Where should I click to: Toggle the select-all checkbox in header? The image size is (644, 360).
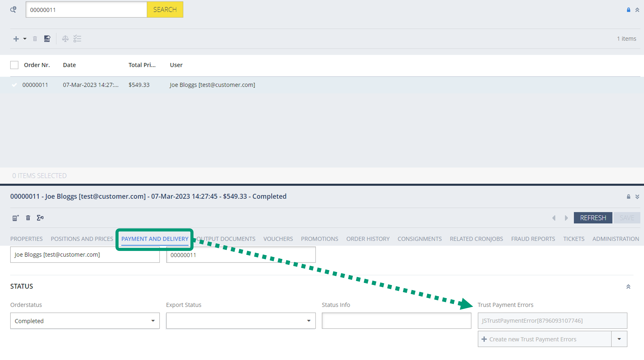pyautogui.click(x=14, y=65)
